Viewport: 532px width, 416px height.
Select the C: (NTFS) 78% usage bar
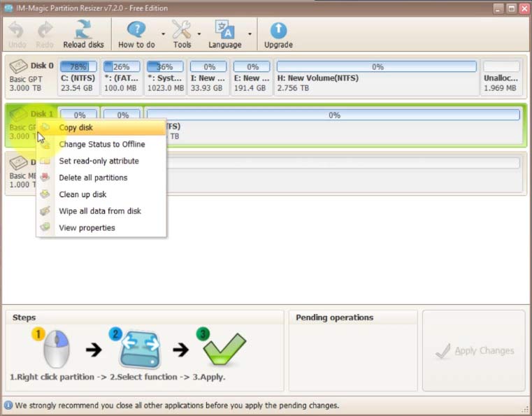(78, 67)
